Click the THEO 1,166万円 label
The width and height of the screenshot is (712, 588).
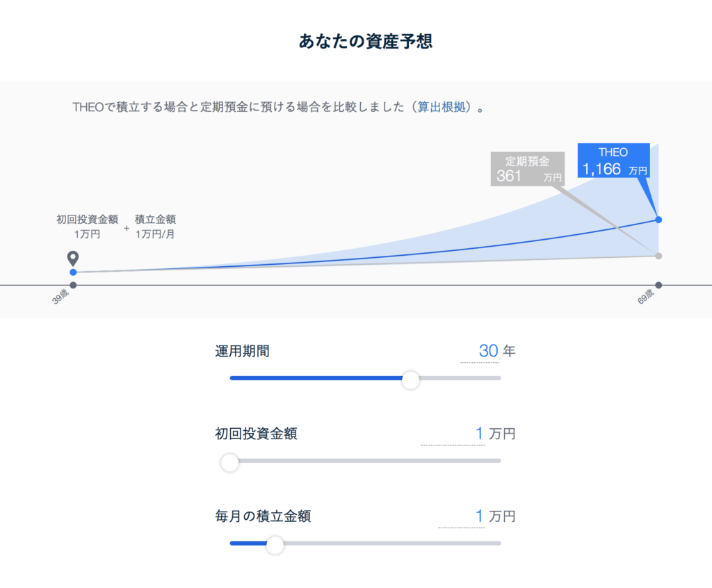point(613,161)
